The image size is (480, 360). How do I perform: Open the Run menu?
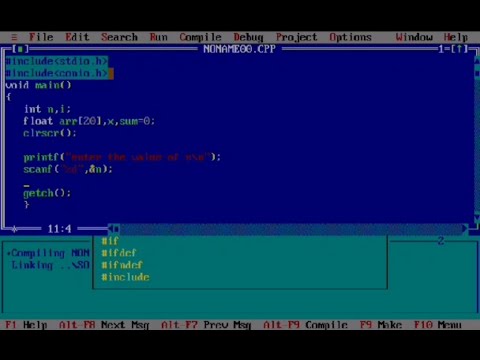[159, 37]
